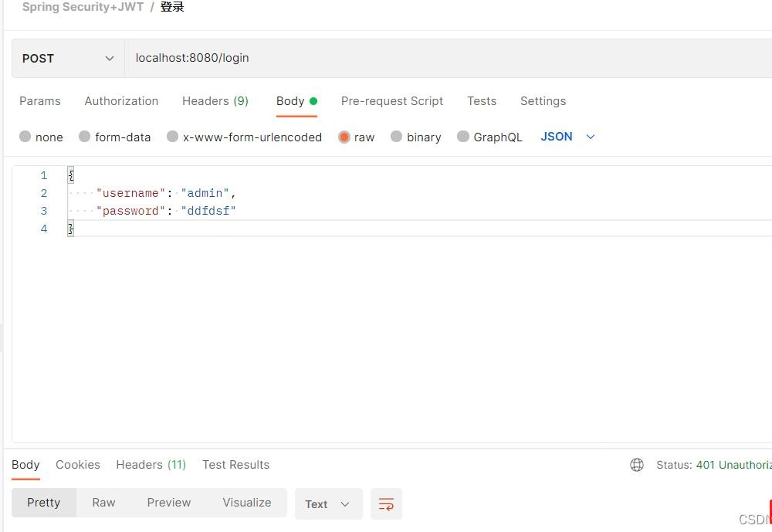The height and width of the screenshot is (532, 772).
Task: Switch to Pre-request Script tab
Action: click(x=392, y=101)
